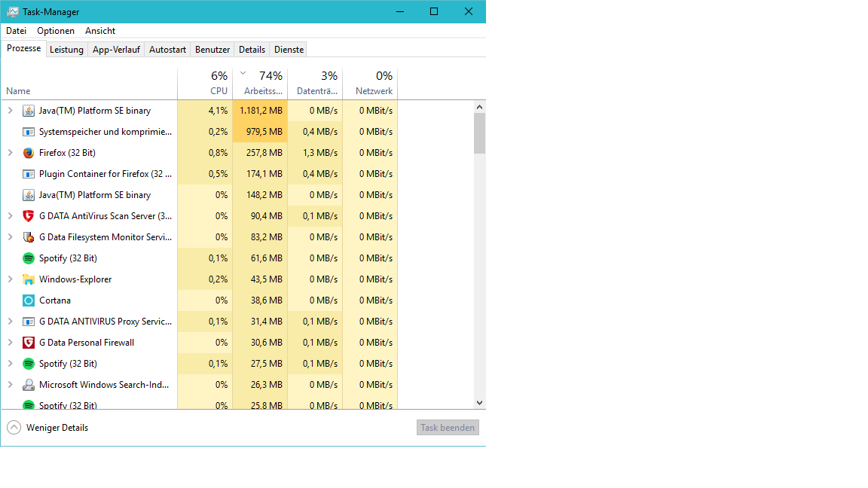
Task: Expand Microsoft Windows Search-Indexer entry
Action: click(x=10, y=385)
